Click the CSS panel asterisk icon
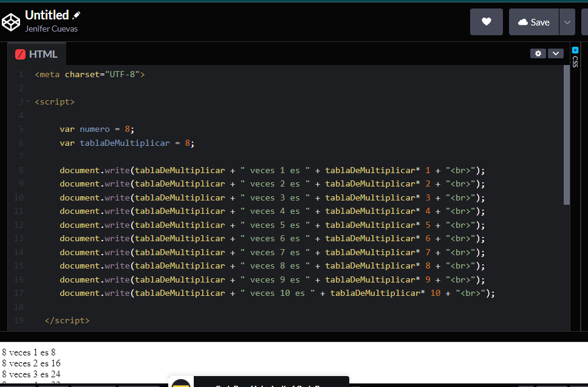588x387 pixels. click(x=575, y=50)
